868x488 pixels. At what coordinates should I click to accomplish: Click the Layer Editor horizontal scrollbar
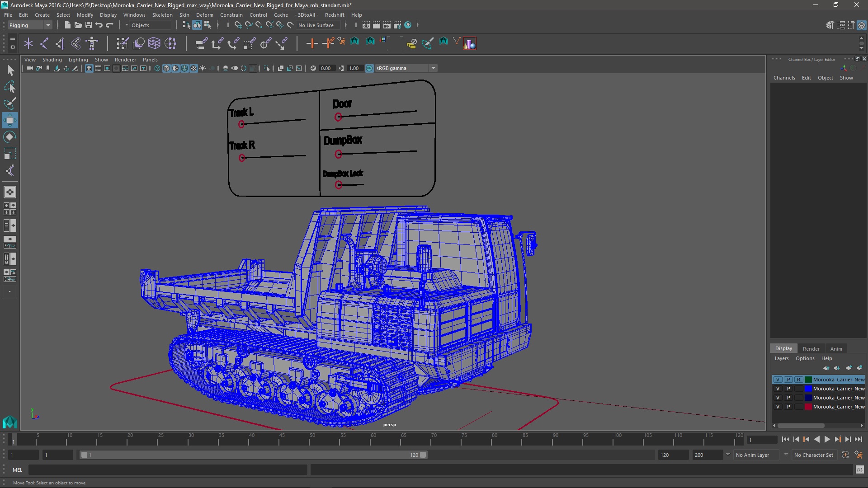pos(801,426)
